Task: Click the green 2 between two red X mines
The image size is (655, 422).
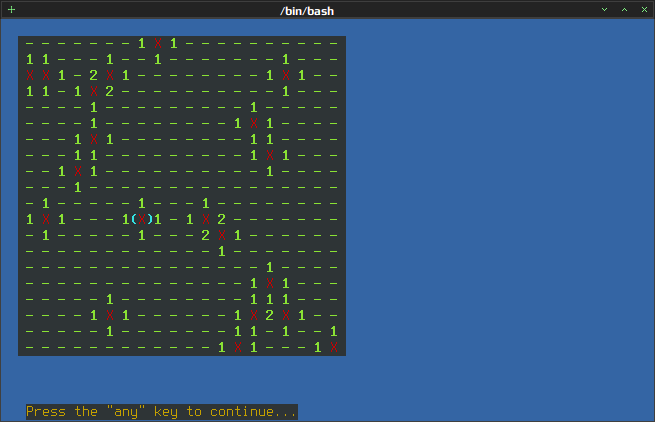Action: [x=269, y=315]
